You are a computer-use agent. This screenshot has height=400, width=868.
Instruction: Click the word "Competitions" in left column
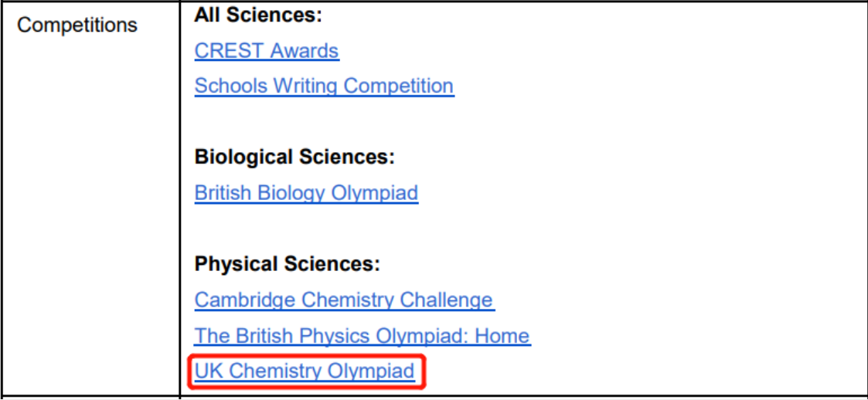[77, 25]
